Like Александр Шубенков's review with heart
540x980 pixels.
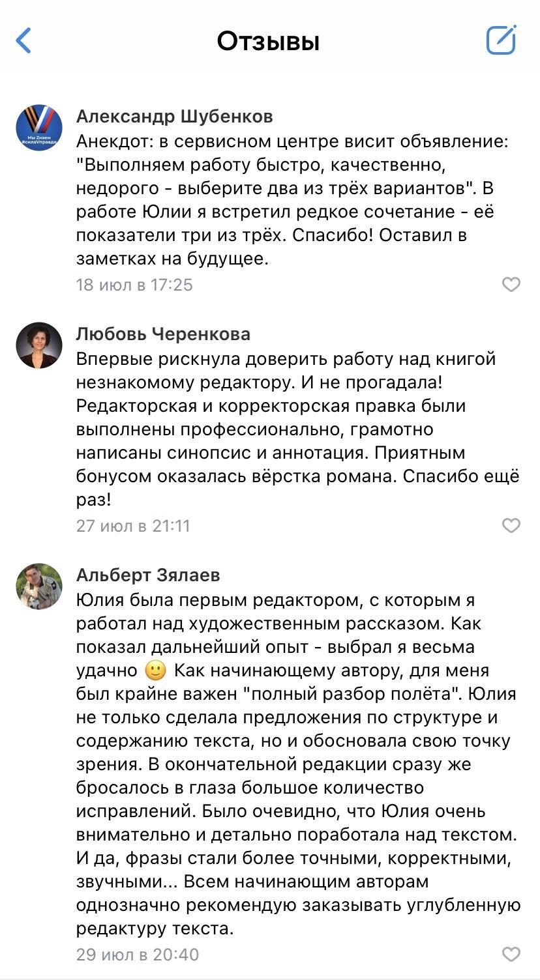click(511, 285)
